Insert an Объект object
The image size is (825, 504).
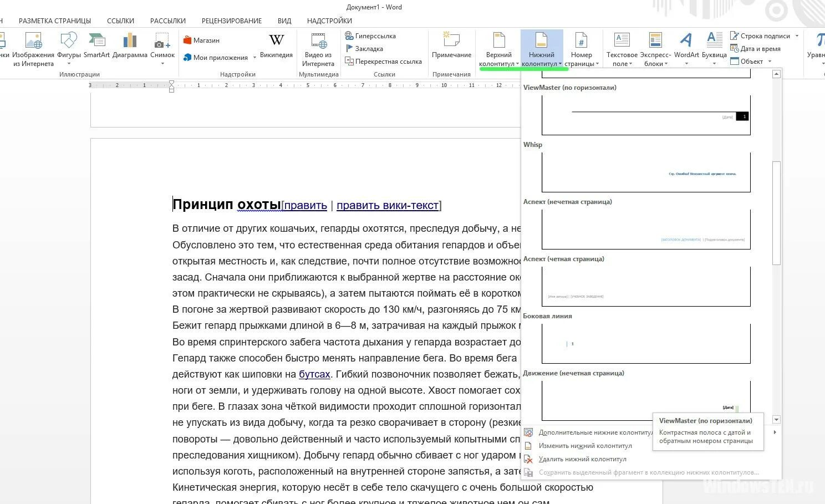pyautogui.click(x=747, y=62)
